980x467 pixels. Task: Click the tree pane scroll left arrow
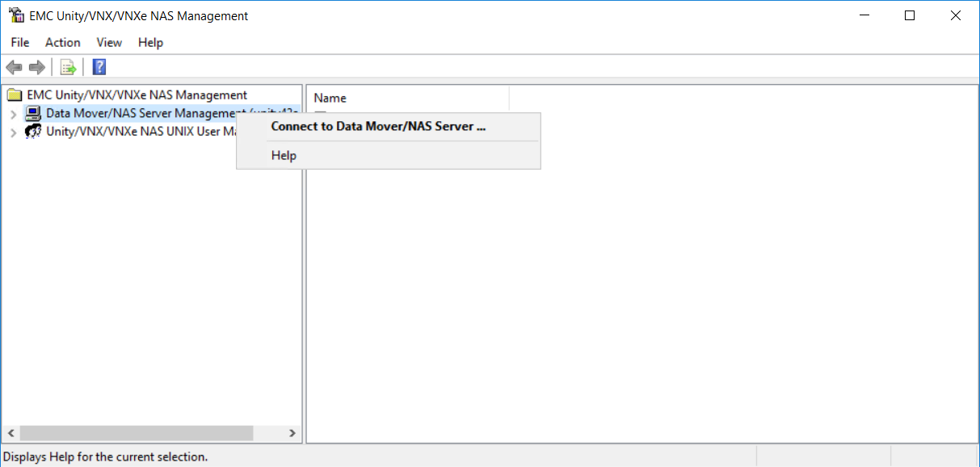click(x=11, y=434)
